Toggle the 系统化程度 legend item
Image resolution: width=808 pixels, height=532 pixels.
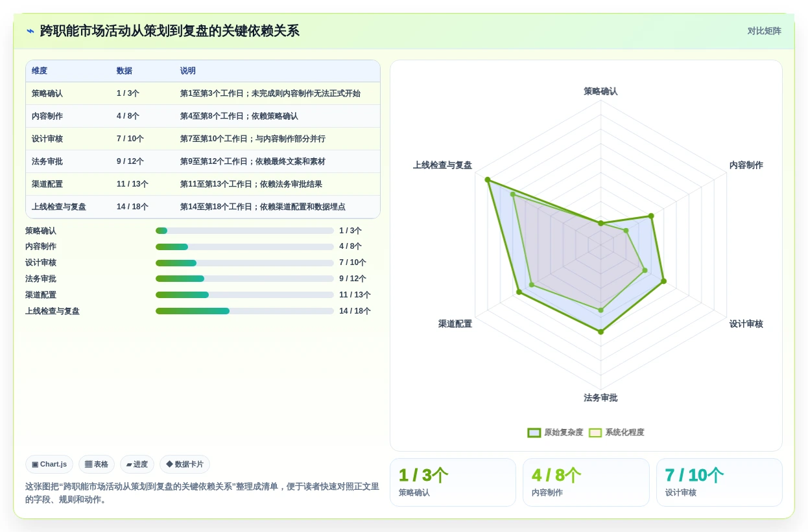click(616, 432)
